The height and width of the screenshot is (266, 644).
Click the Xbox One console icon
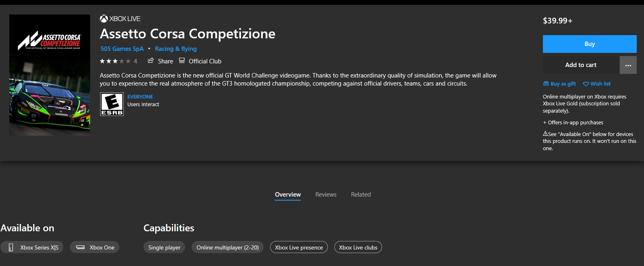tap(80, 247)
